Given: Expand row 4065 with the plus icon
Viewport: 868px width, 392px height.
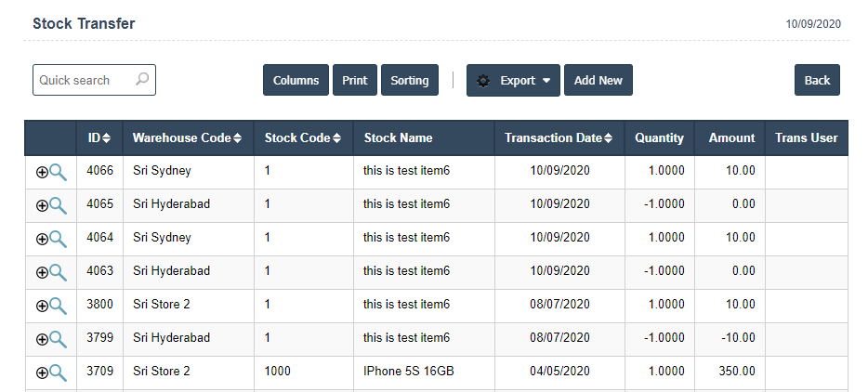Looking at the screenshot, I should (42, 205).
